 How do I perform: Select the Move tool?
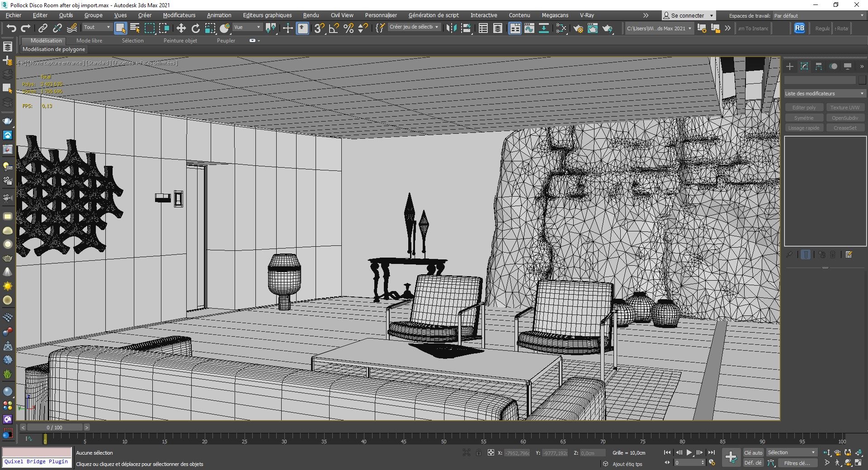point(181,28)
